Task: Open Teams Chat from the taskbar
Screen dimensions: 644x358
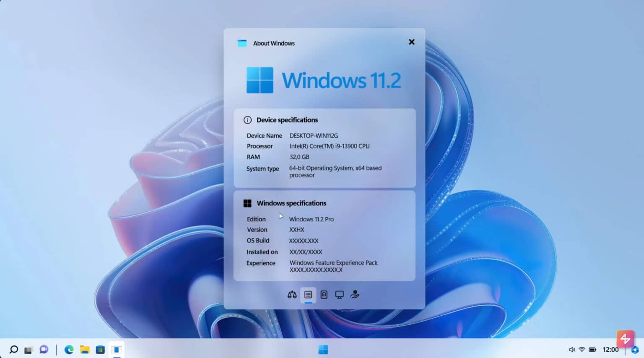Action: pyautogui.click(x=43, y=349)
